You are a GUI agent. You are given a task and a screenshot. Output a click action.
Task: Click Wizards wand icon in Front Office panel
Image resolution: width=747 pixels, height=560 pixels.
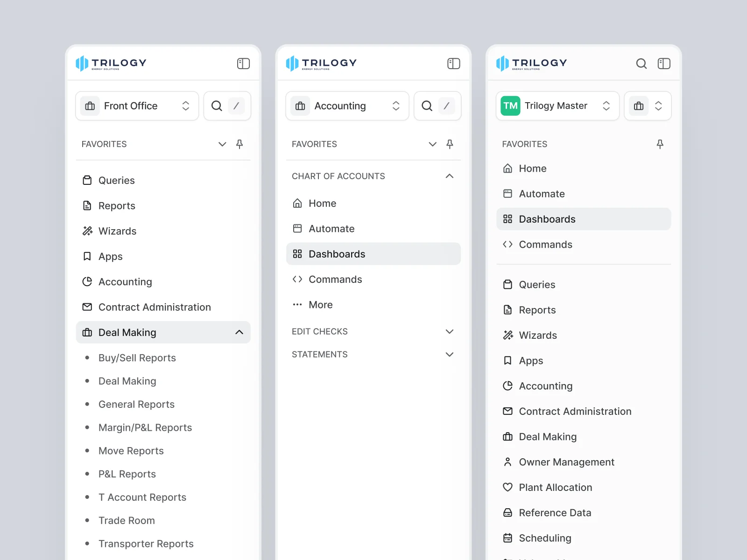click(87, 231)
